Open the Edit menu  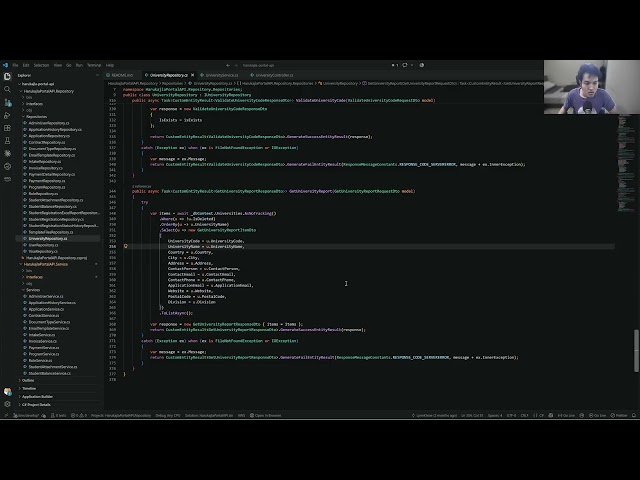(26, 65)
